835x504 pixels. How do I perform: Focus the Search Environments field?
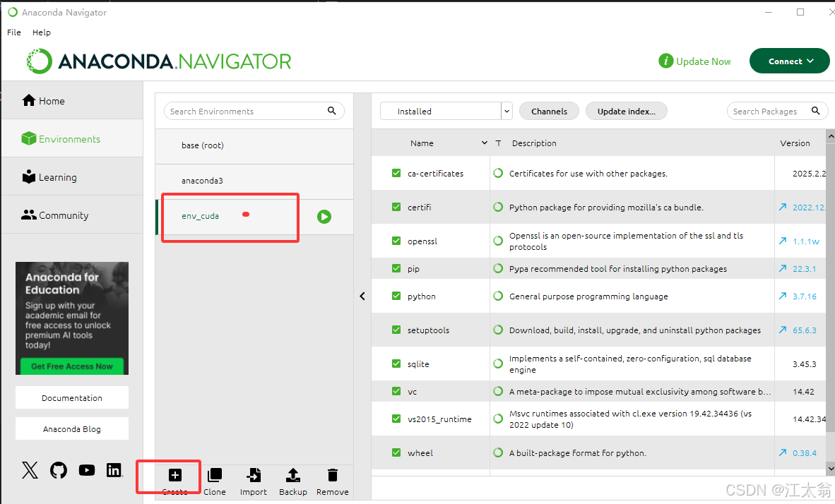point(254,111)
